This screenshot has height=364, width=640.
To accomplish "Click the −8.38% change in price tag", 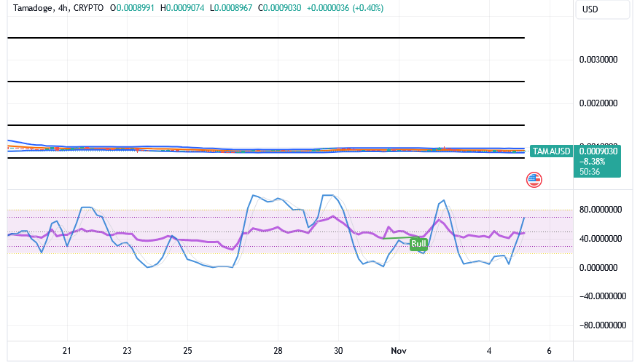I will pyautogui.click(x=592, y=162).
